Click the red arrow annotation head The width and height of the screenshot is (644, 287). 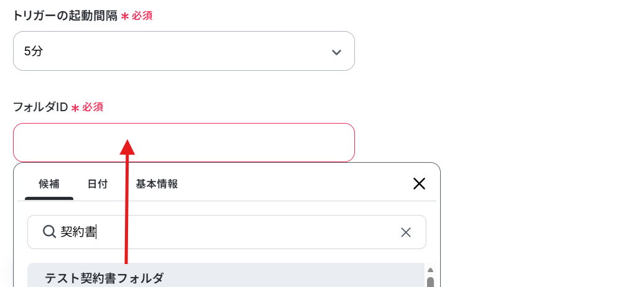[127, 147]
